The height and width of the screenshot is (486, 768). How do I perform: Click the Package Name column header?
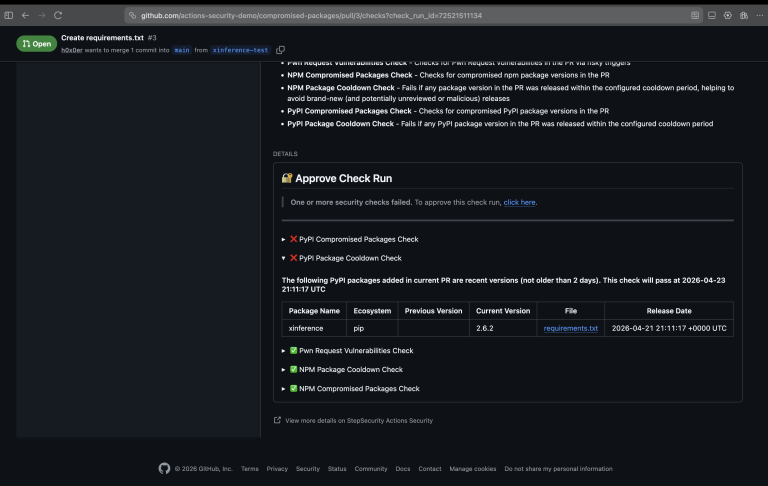click(x=314, y=311)
